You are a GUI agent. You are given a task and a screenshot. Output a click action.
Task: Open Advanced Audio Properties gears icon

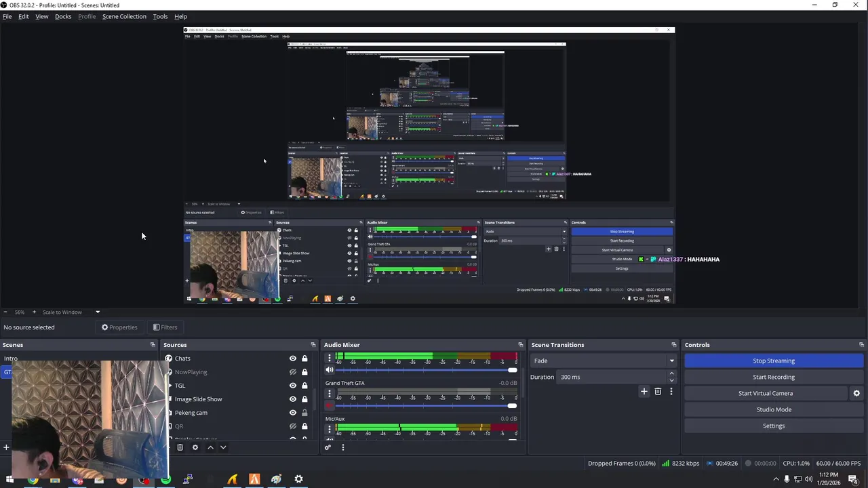[x=328, y=447]
